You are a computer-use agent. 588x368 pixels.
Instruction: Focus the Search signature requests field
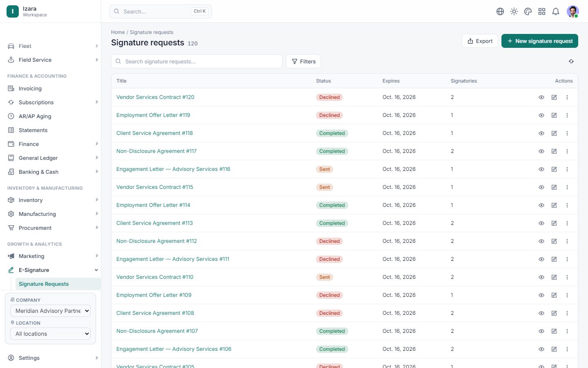(x=197, y=61)
